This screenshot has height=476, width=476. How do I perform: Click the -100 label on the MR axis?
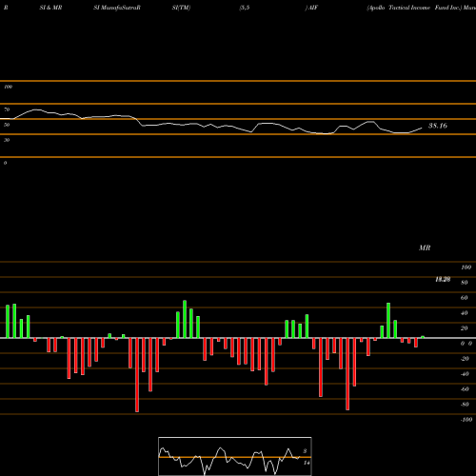click(x=466, y=420)
